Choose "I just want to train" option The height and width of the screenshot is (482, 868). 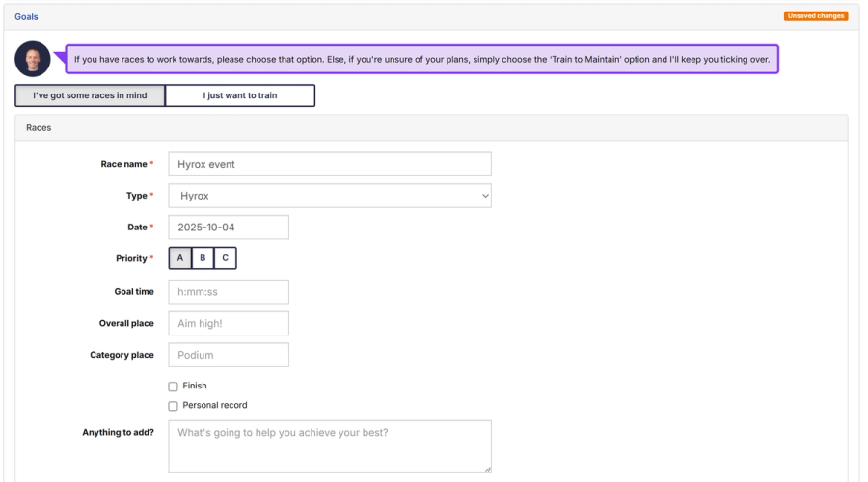click(x=240, y=95)
